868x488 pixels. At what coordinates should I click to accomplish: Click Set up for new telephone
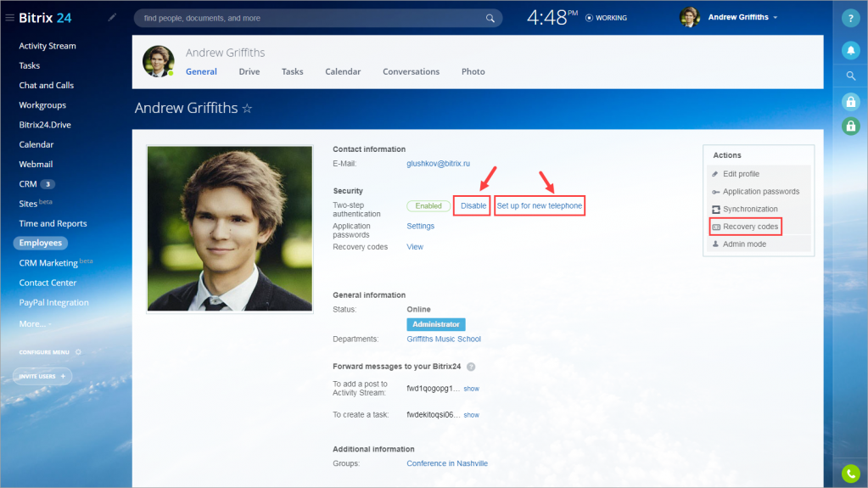[539, 205]
